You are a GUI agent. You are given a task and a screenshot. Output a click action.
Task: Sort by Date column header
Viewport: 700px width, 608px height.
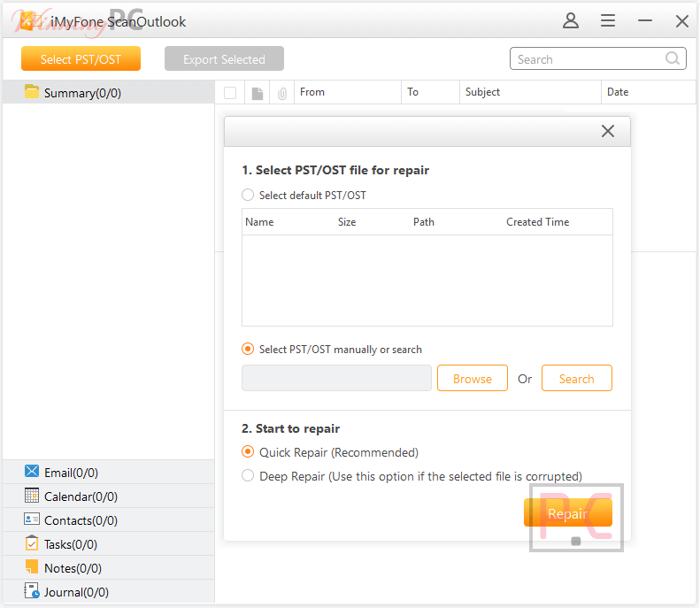(x=649, y=92)
